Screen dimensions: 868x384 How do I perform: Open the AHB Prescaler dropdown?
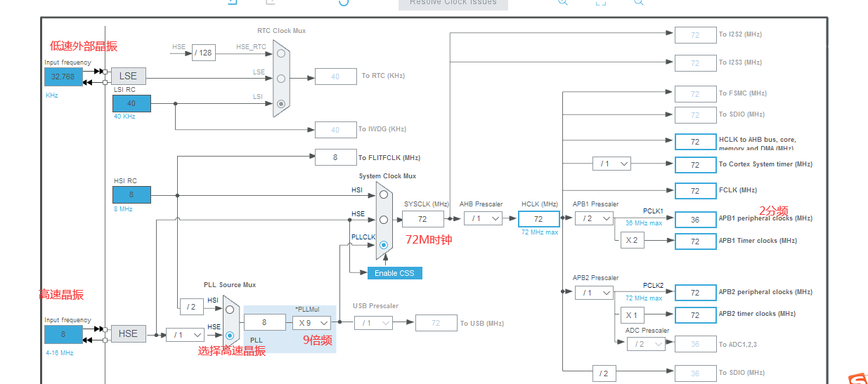pos(483,218)
